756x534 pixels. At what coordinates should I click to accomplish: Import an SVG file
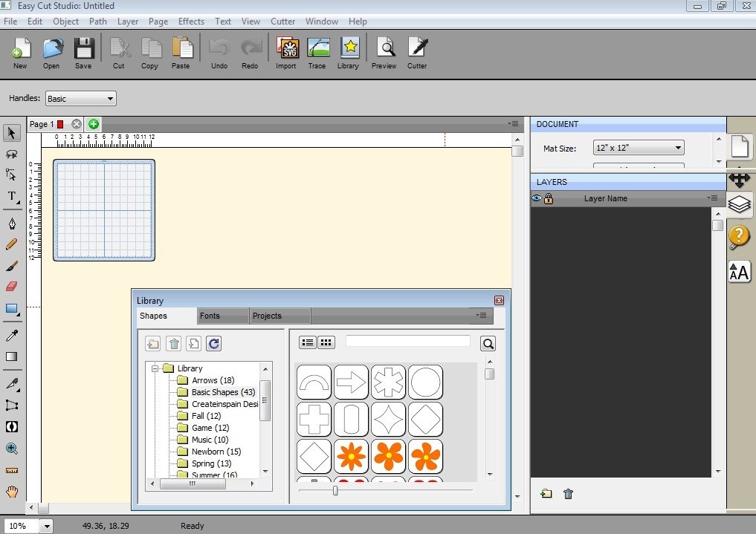pos(286,53)
